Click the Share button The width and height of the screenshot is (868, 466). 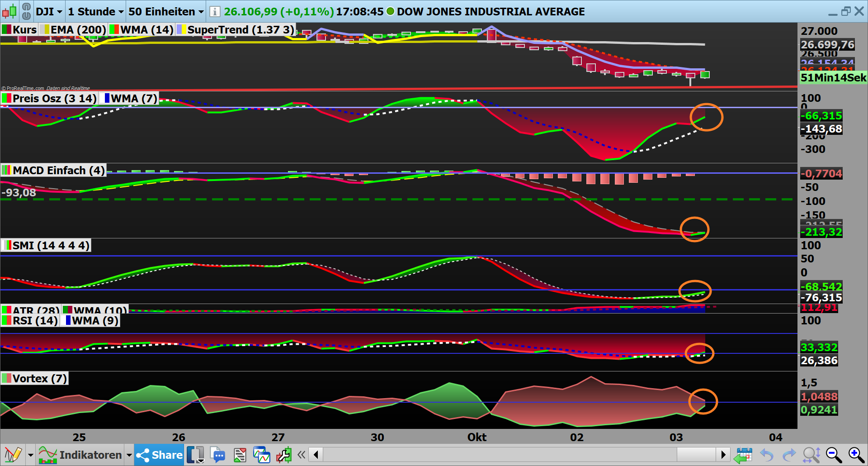[158, 455]
